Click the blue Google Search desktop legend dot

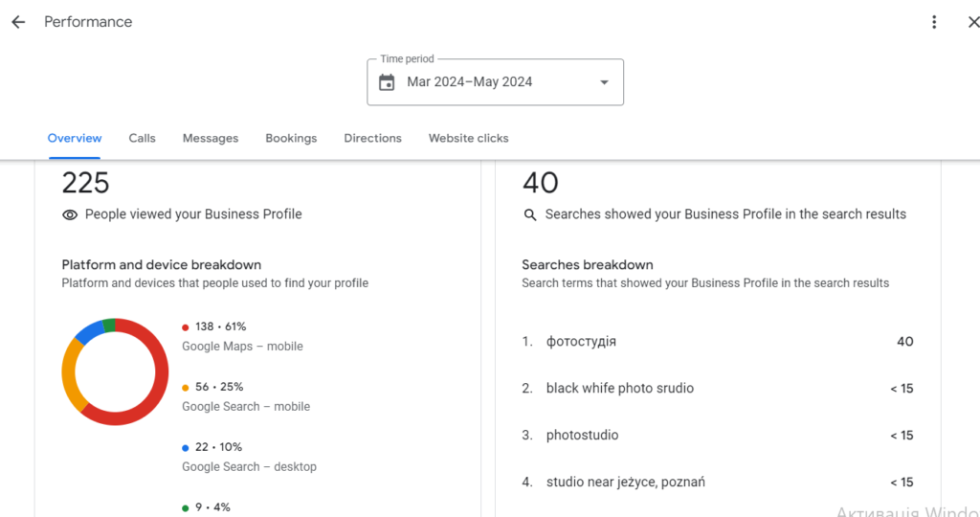[x=185, y=448]
